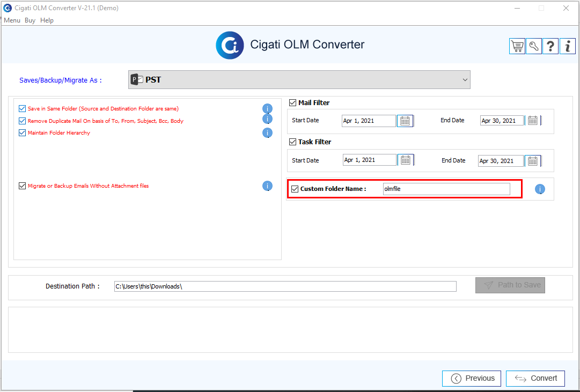Viewport: 580px width, 392px height.
Task: Click the "Destination Path :" label
Action: [x=72, y=286]
